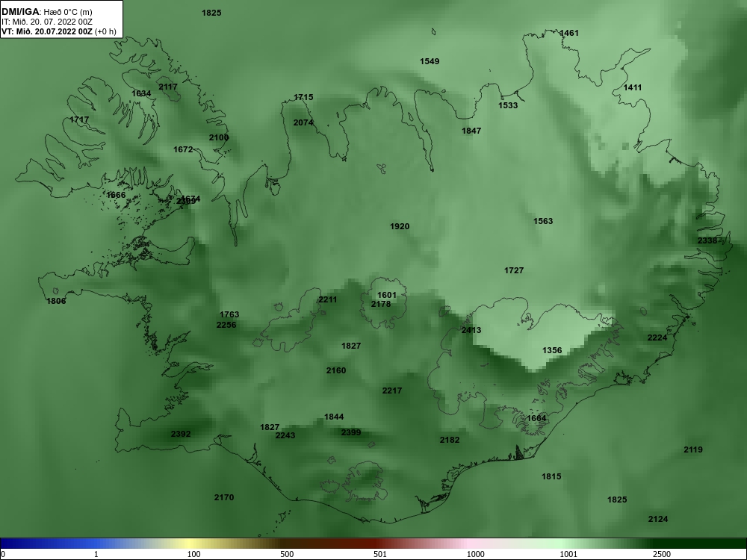
Task: Click the 2160 map value
Action: (336, 370)
